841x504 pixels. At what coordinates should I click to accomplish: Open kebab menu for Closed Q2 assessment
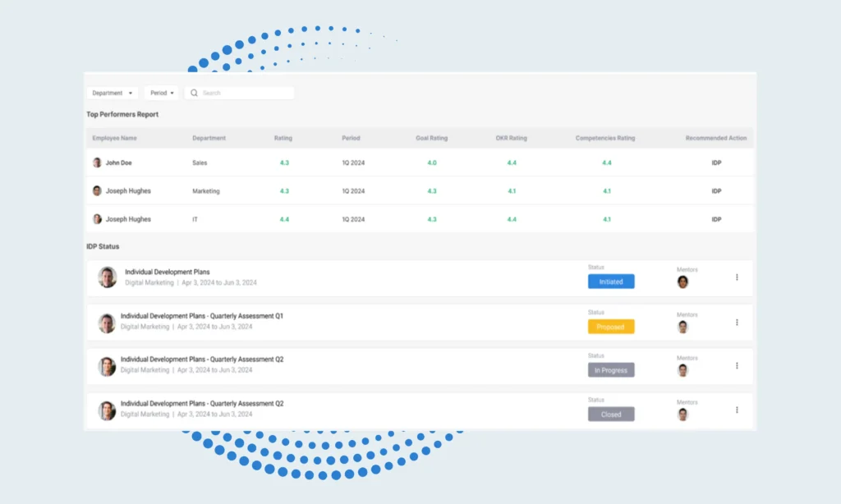pos(737,410)
